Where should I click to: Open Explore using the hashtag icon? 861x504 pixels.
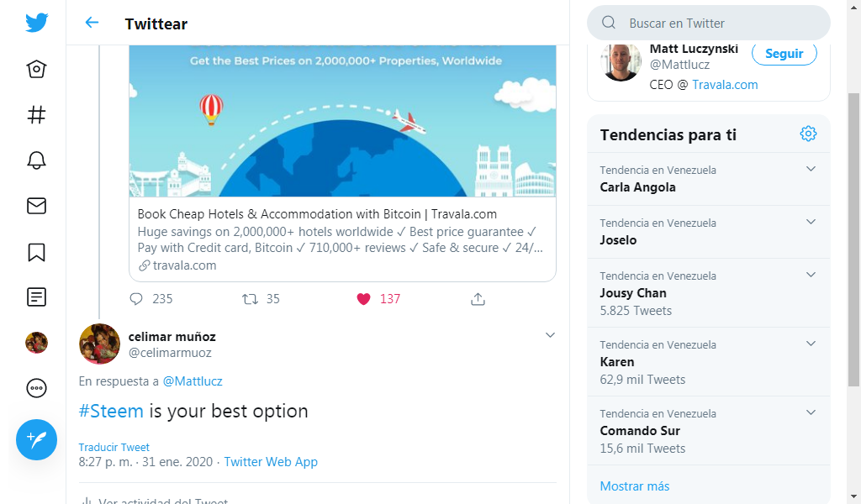click(x=36, y=114)
